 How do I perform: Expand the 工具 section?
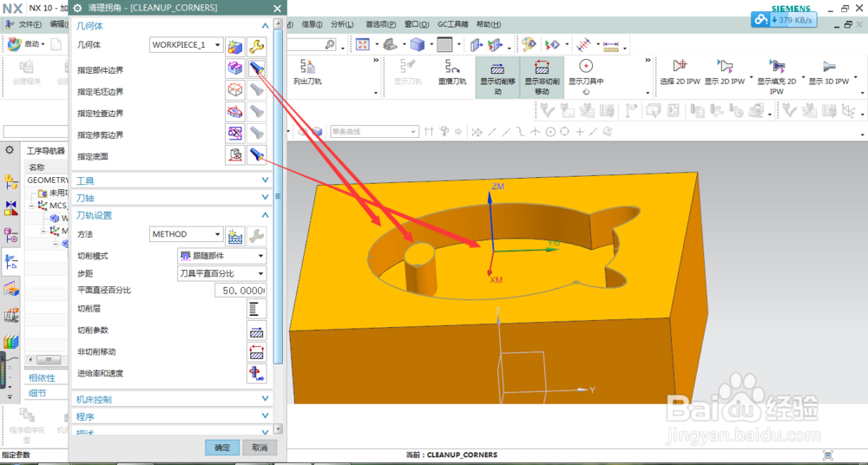[x=265, y=180]
